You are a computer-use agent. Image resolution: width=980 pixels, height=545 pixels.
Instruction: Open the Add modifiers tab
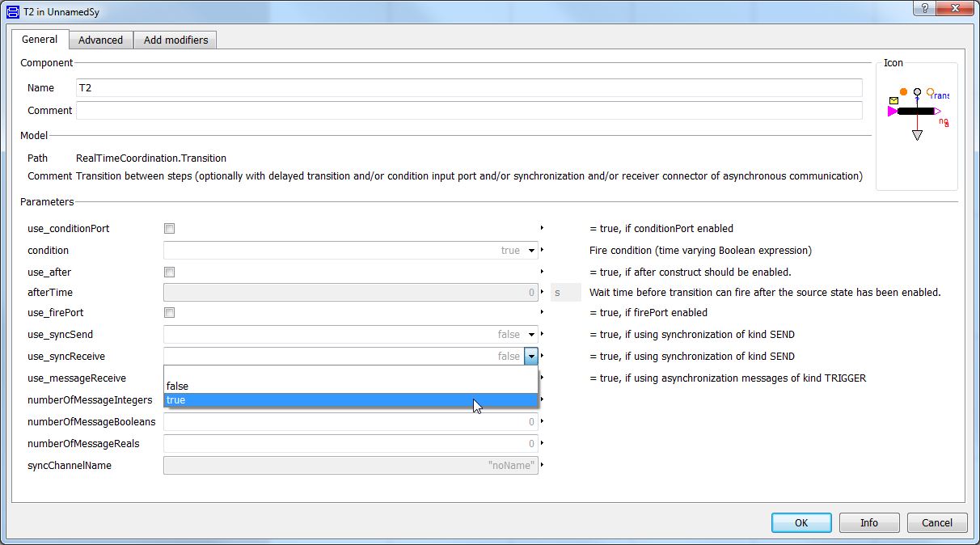(x=175, y=40)
